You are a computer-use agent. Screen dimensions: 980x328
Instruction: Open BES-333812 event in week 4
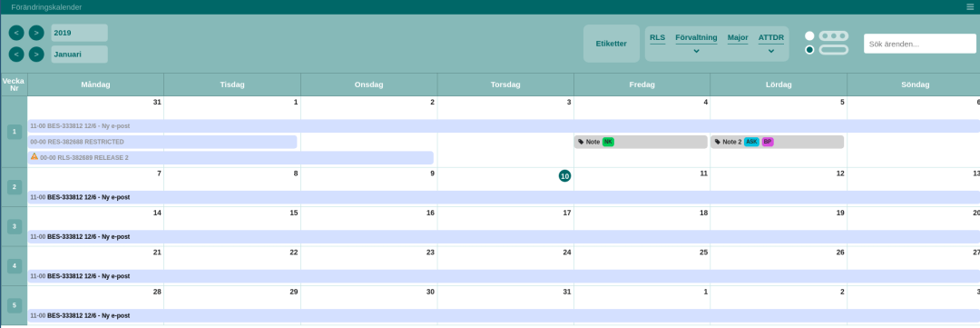point(504,276)
